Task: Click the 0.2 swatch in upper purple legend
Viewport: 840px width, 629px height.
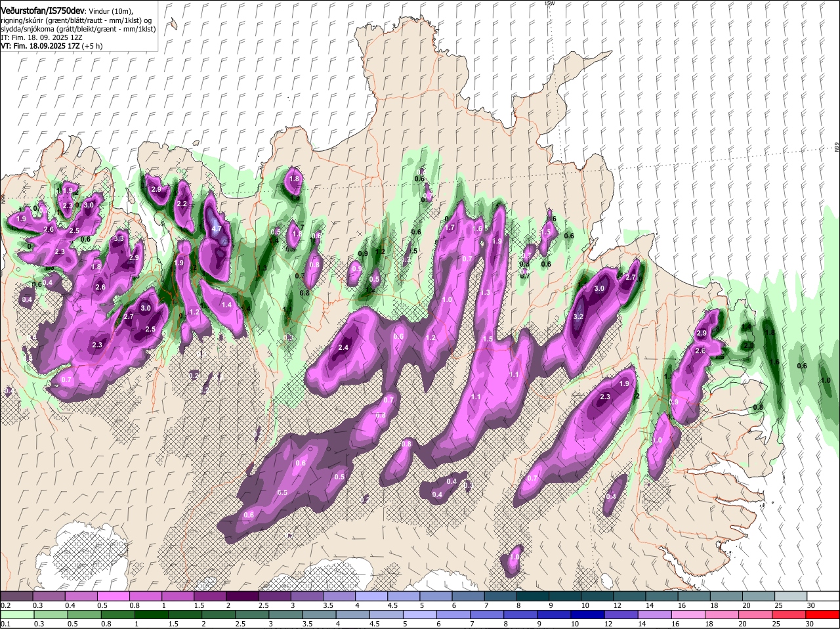Action: (16, 596)
